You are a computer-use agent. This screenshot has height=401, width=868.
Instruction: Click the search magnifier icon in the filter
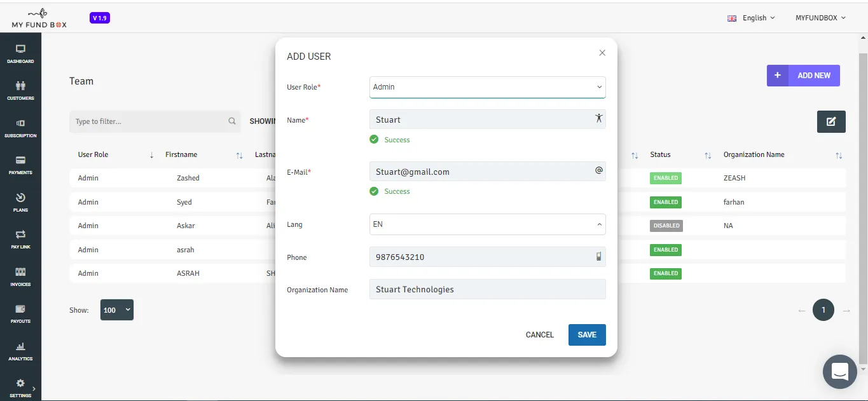232,121
